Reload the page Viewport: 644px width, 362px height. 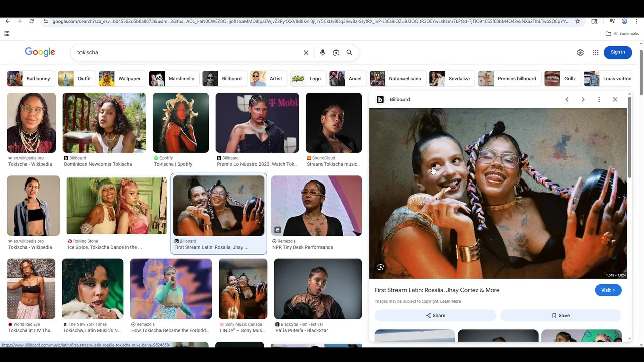[x=31, y=21]
